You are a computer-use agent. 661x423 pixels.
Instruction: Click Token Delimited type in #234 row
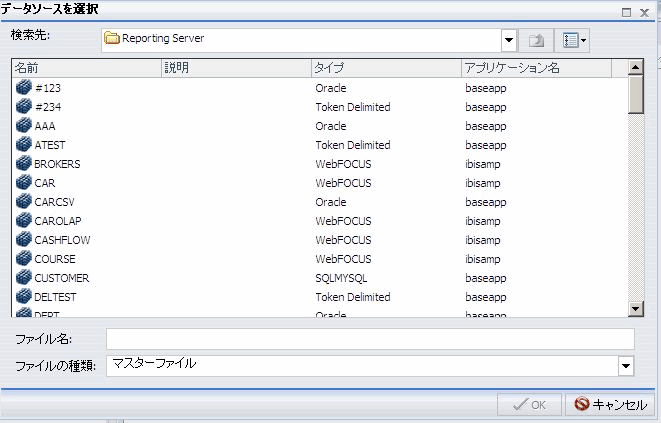tap(353, 107)
